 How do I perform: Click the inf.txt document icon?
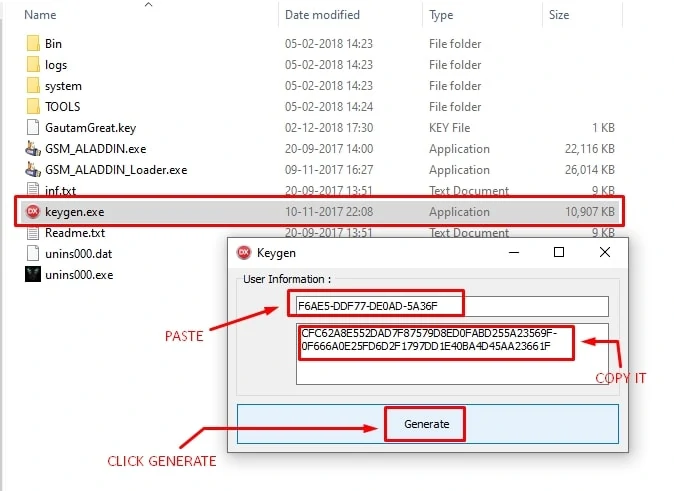coord(33,189)
